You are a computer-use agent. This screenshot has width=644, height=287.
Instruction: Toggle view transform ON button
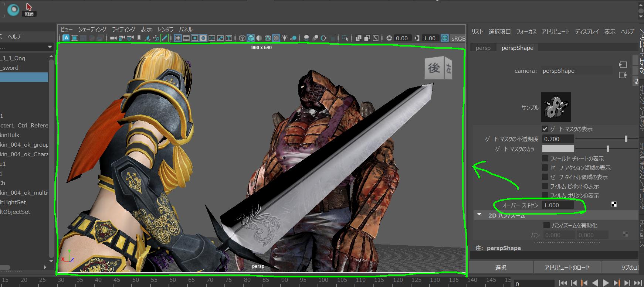444,38
